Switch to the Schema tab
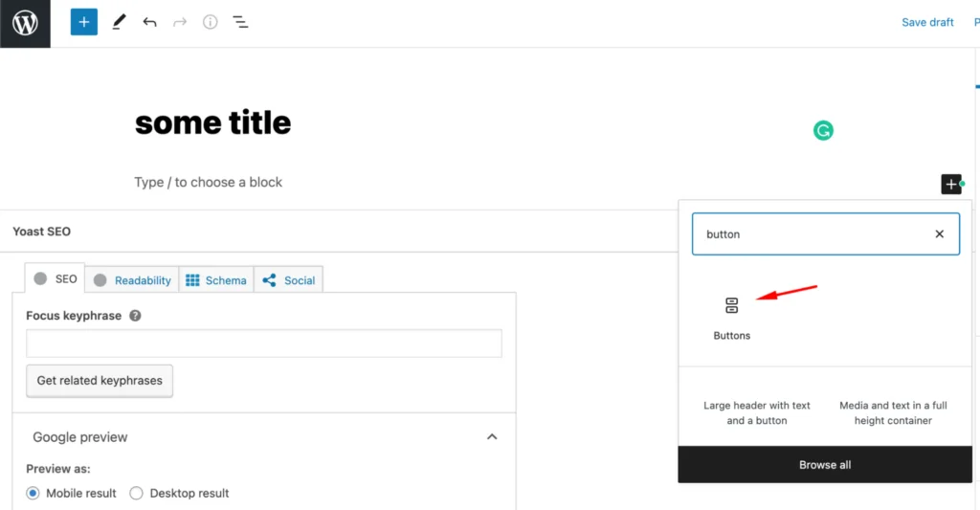Screen dimensions: 980x510 click(216, 280)
